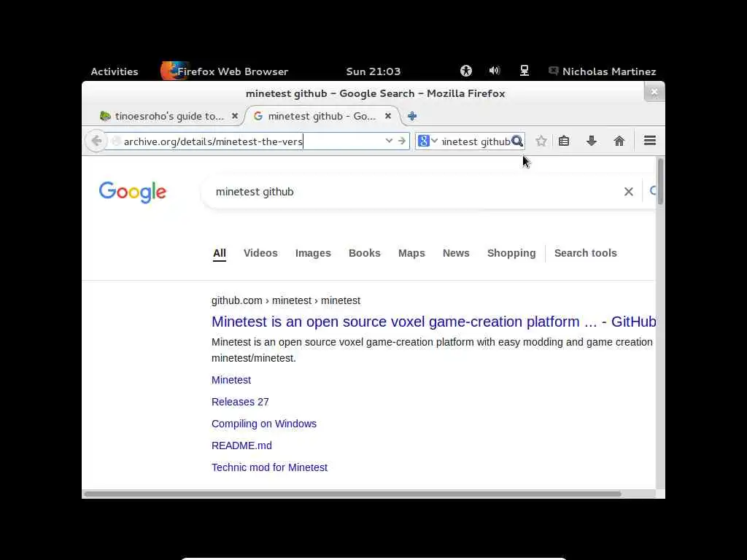Click the Firefox back arrow button
Viewport: 747px width, 560px height.
coord(97,141)
